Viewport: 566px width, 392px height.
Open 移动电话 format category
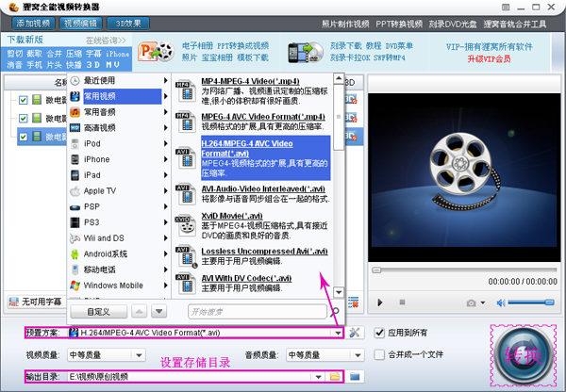(119, 269)
